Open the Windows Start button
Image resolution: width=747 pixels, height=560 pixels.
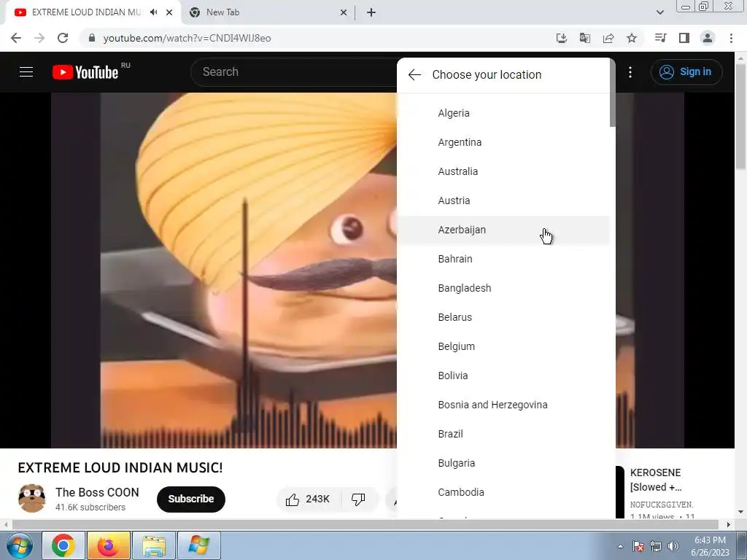(x=19, y=545)
